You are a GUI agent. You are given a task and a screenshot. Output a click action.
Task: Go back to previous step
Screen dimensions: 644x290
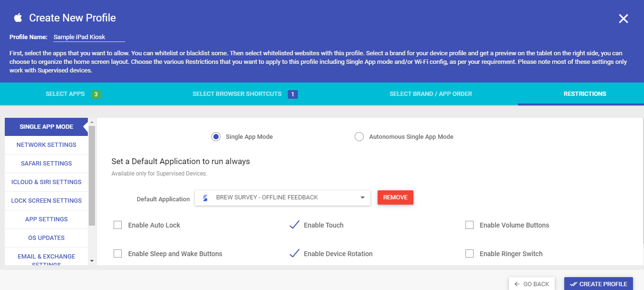click(532, 284)
